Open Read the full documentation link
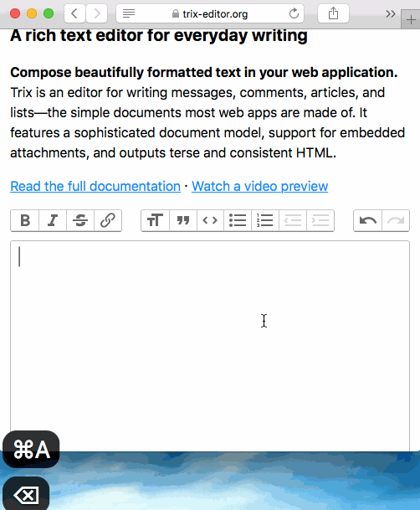The height and width of the screenshot is (510, 420). point(95,187)
